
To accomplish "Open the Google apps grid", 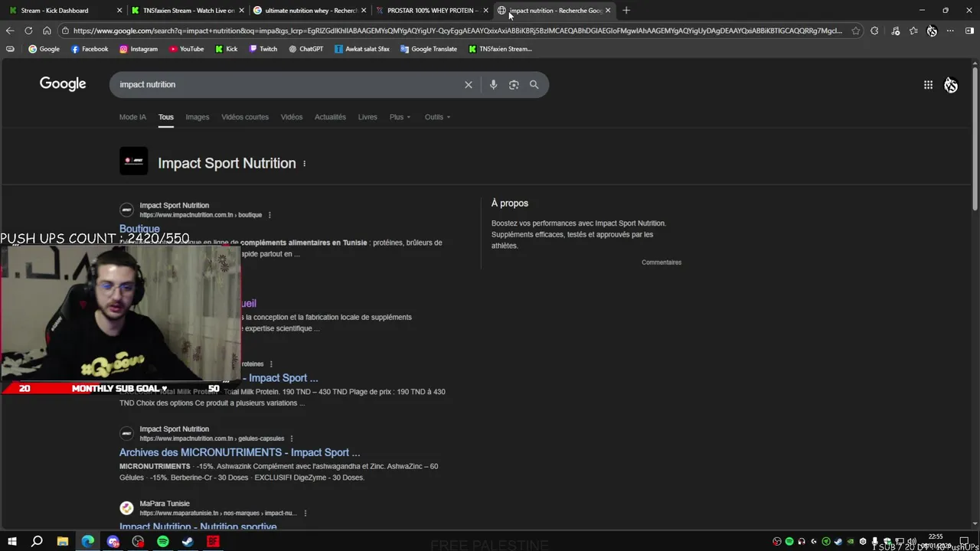I will click(x=928, y=85).
